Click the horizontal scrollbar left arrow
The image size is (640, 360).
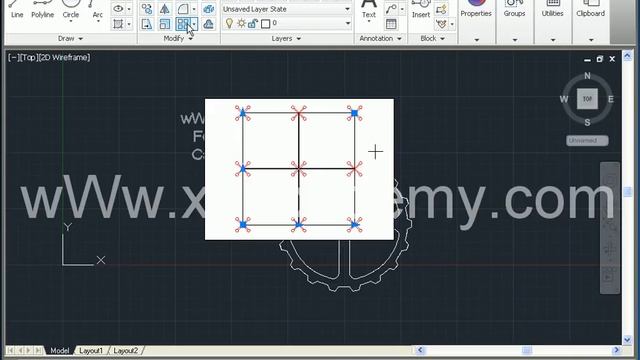point(420,350)
